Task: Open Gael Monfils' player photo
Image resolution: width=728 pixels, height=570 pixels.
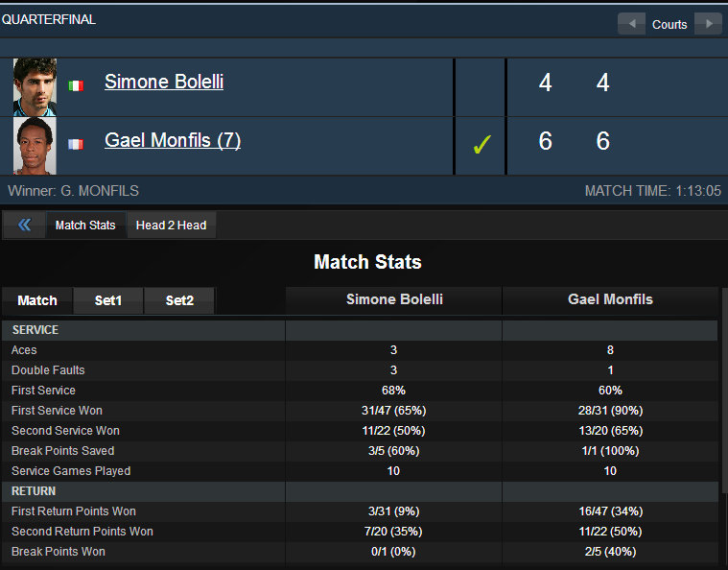Action: (x=35, y=146)
